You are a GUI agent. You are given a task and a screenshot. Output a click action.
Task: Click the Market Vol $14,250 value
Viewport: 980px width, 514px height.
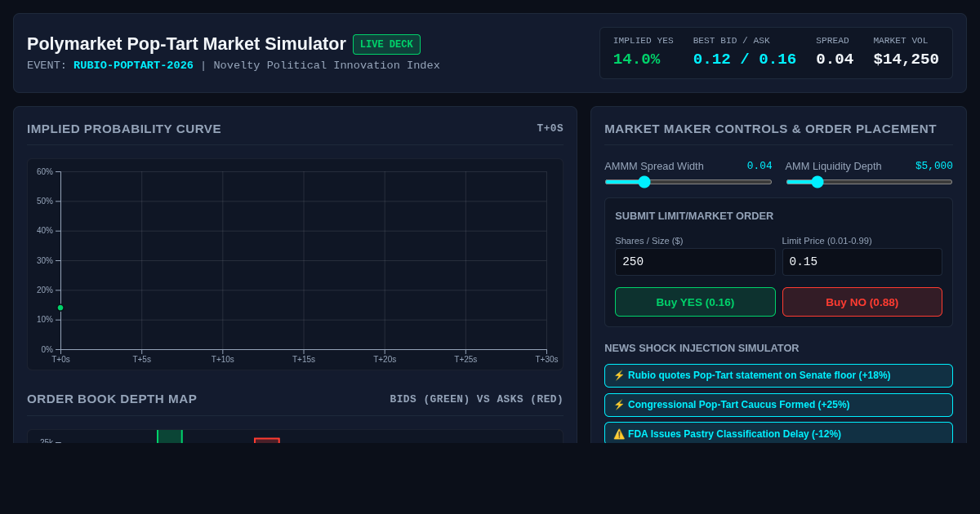coord(906,60)
